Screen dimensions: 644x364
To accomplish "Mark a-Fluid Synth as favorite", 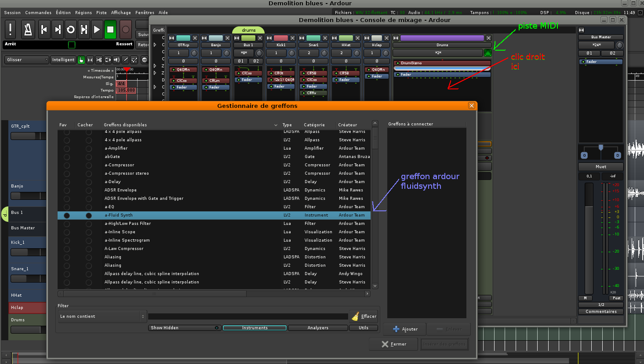I will pyautogui.click(x=67, y=216).
